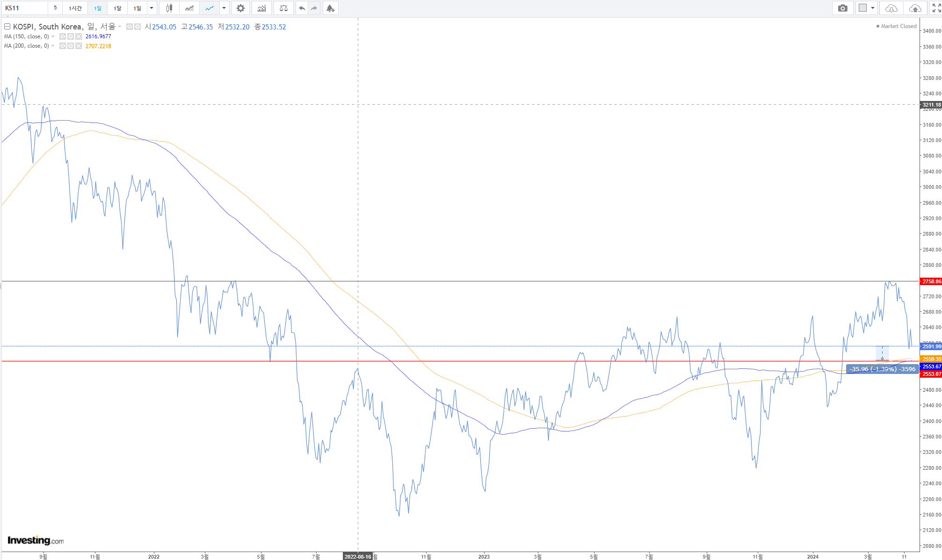Image resolution: width=942 pixels, height=560 pixels.
Task: Expand the time interval dropdown arrow
Action: [x=152, y=8]
